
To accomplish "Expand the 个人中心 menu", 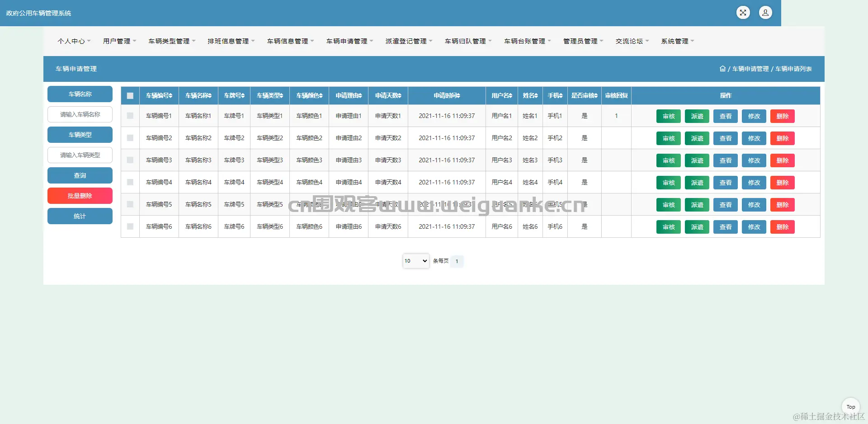I will [x=74, y=41].
